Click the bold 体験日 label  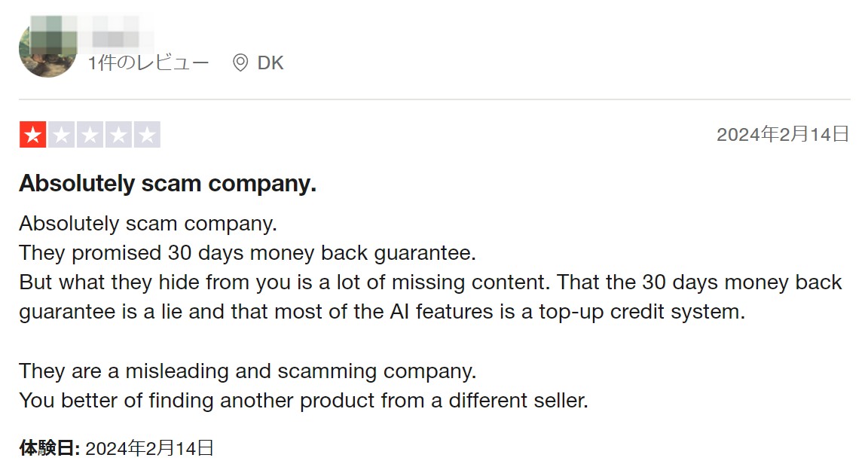click(x=50, y=448)
